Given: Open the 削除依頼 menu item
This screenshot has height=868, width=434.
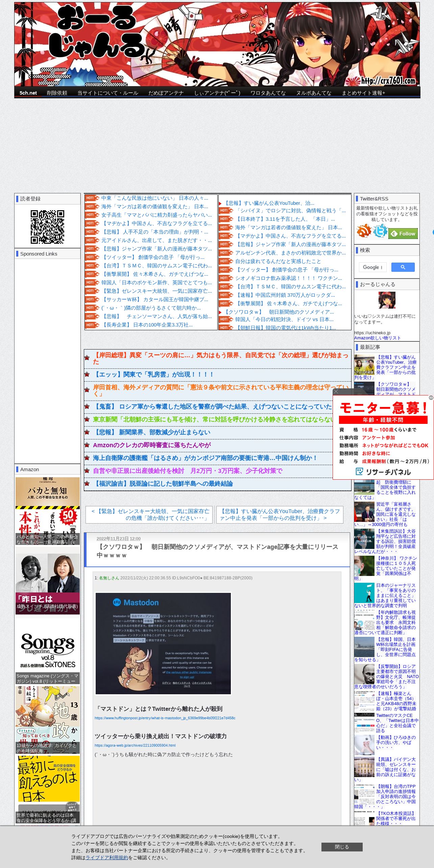Looking at the screenshot, I should [x=57, y=93].
